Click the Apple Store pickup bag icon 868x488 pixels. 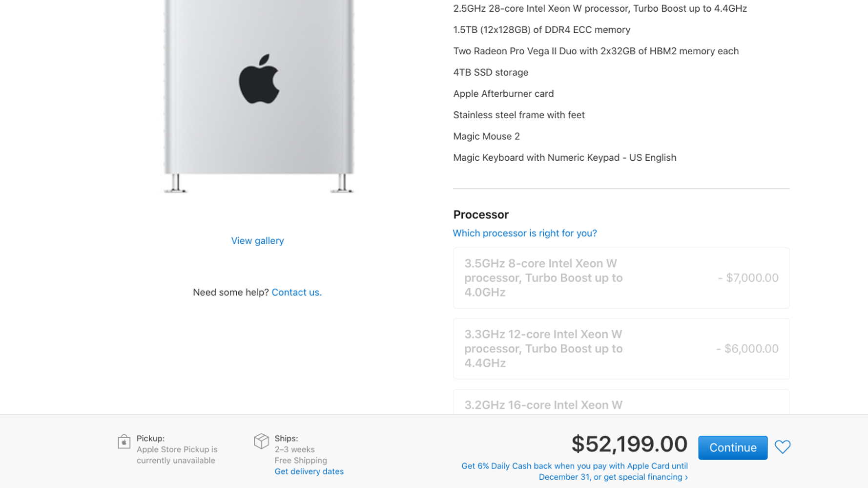[x=124, y=442]
